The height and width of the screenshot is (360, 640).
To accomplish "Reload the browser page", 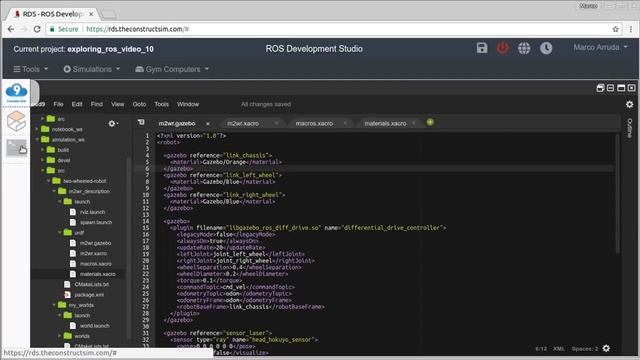I will (x=37, y=29).
